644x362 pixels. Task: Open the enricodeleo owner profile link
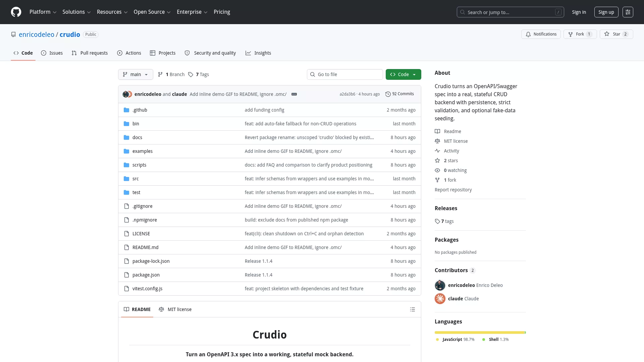[37, 35]
